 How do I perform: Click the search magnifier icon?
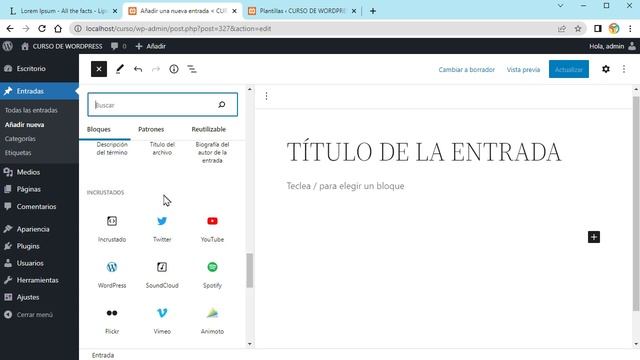222,105
